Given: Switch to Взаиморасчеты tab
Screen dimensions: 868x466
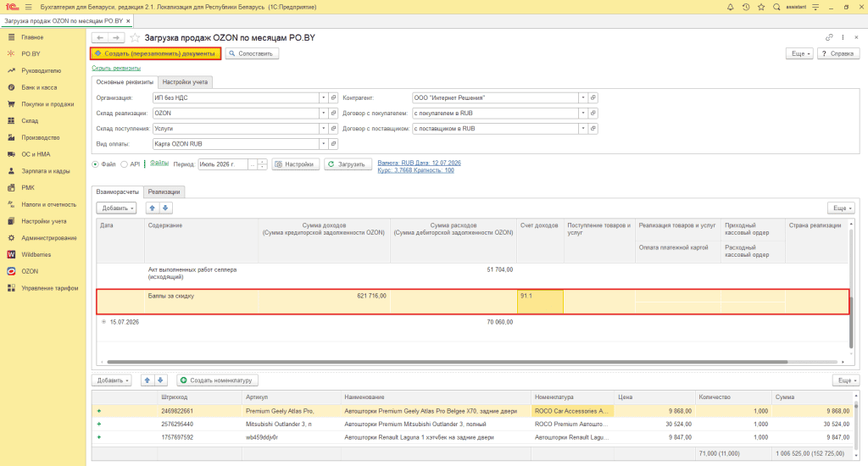Looking at the screenshot, I should point(117,191).
